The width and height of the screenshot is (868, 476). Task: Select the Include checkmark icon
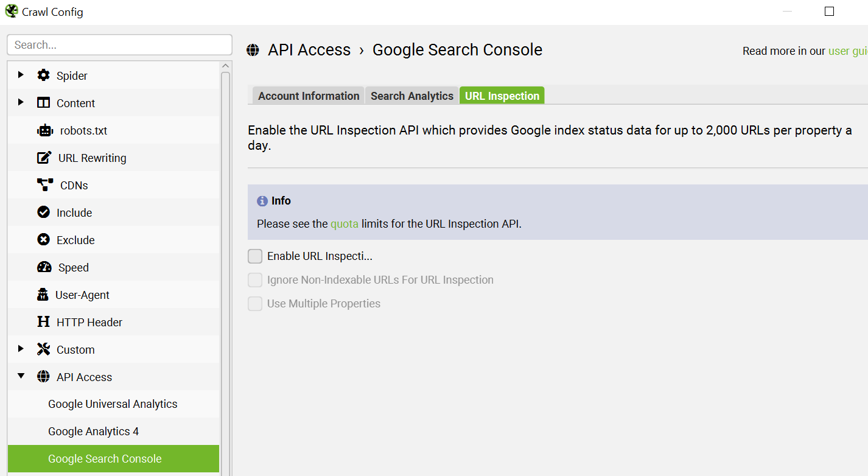pyautogui.click(x=43, y=212)
